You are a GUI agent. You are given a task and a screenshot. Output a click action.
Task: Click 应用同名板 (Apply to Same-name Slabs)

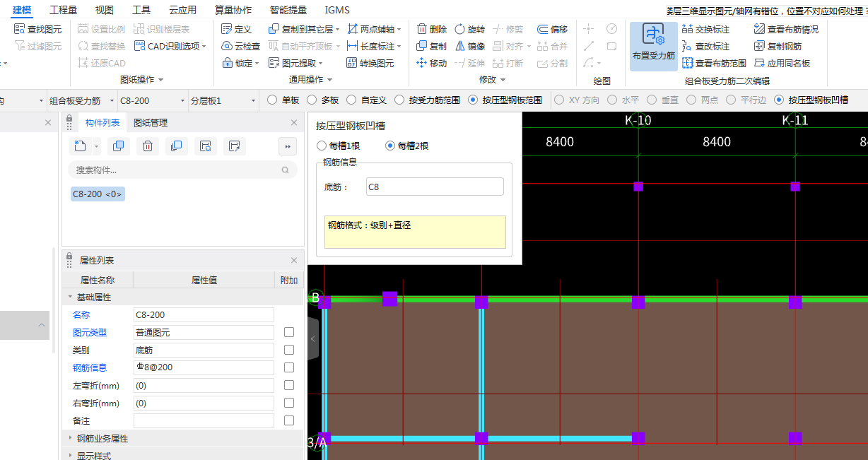point(782,63)
